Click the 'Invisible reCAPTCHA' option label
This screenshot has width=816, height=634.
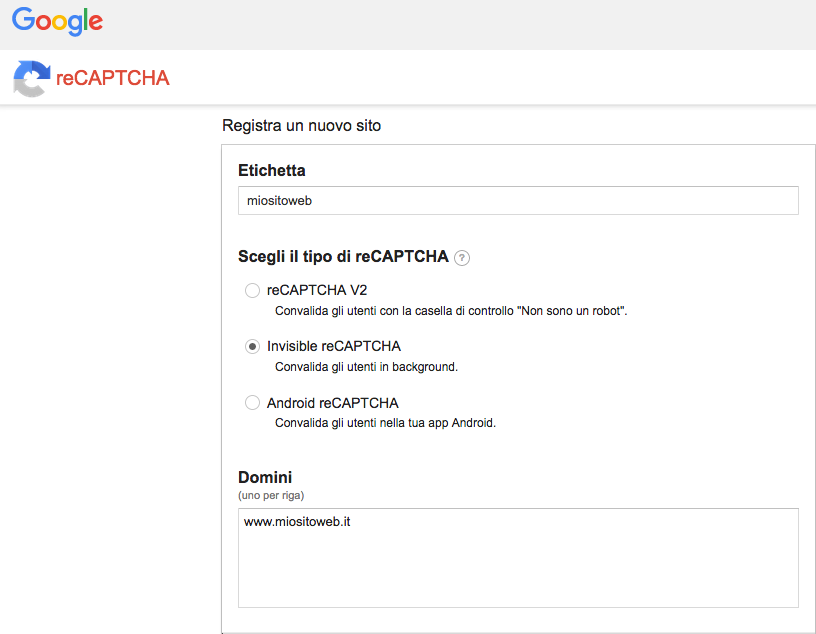pyautogui.click(x=334, y=346)
